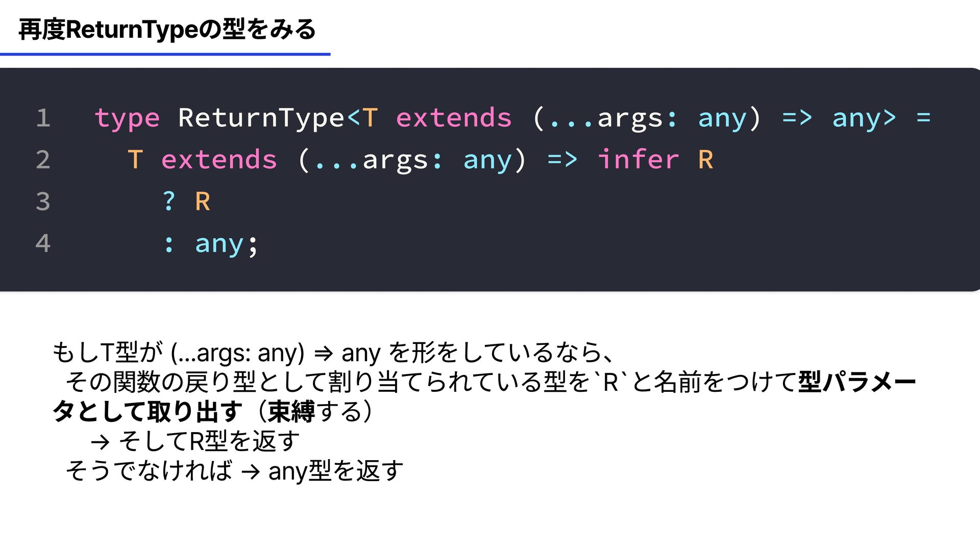980x551 pixels.
Task: Click the 'infer' keyword on line 2
Action: pos(638,159)
